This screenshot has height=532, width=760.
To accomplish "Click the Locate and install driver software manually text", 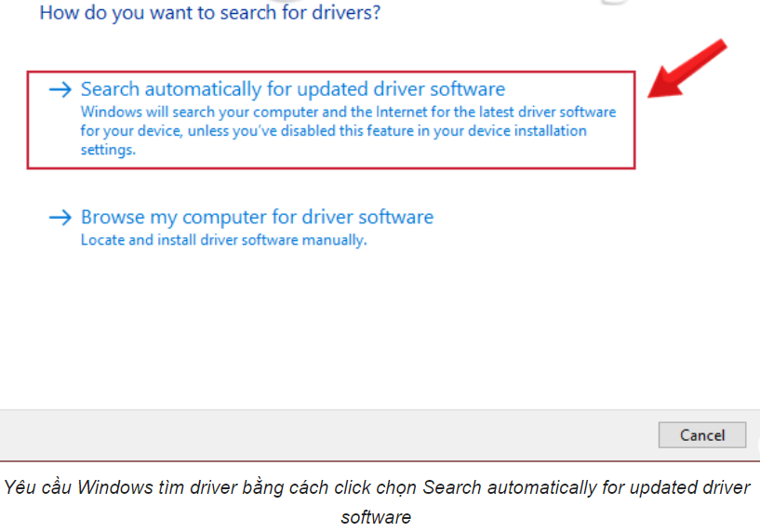I will click(223, 240).
